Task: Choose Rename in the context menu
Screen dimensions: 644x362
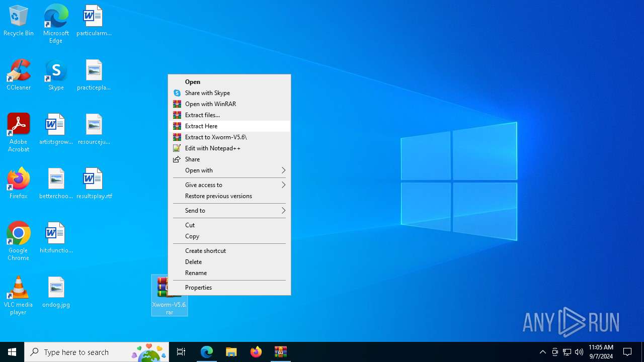Action: pos(229,273)
